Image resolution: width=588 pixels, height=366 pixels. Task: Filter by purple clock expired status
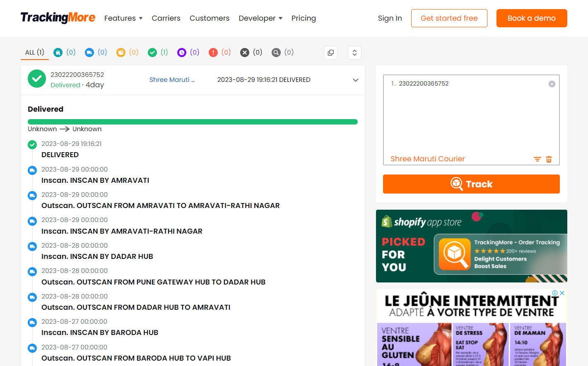tap(188, 53)
